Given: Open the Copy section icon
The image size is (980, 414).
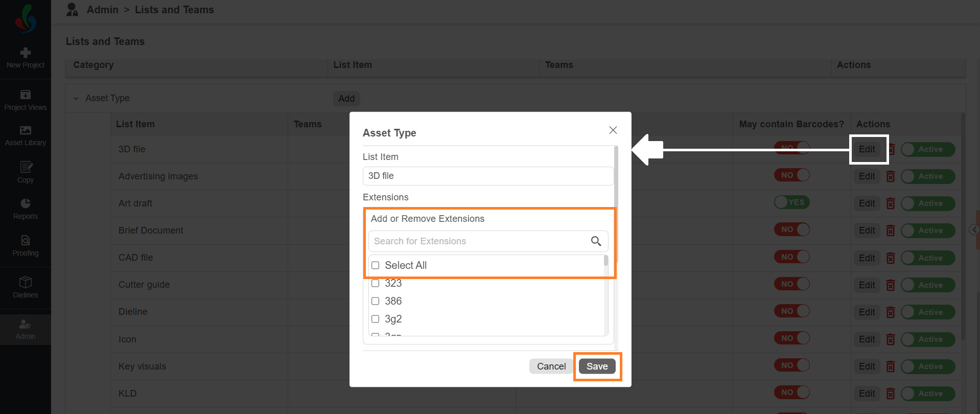Looking at the screenshot, I should click(26, 167).
